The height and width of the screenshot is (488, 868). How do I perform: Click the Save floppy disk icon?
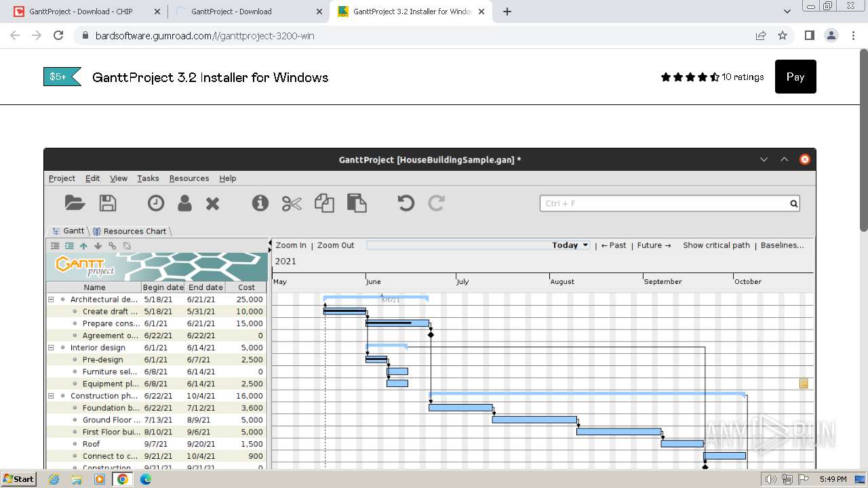coord(108,203)
